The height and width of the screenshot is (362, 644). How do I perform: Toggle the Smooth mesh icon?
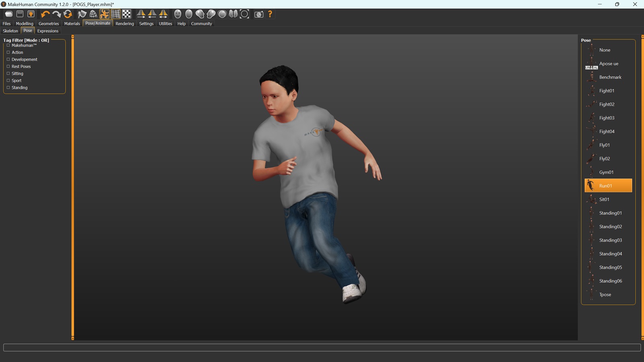point(82,14)
